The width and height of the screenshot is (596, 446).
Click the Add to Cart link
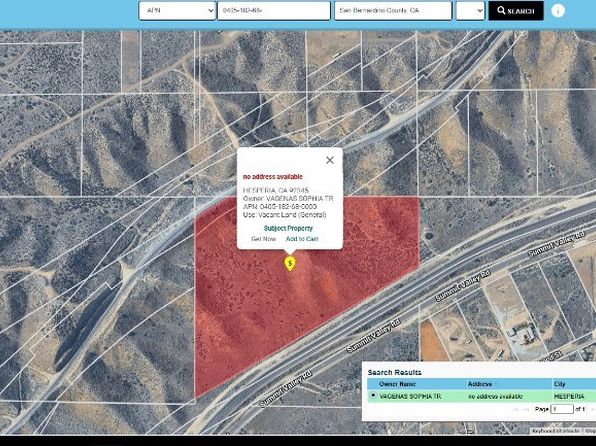[302, 239]
